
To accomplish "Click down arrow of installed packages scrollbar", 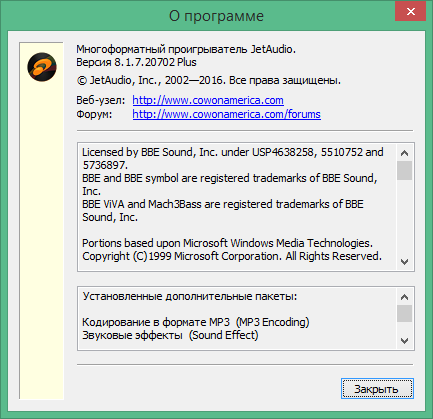I will pos(404,341).
